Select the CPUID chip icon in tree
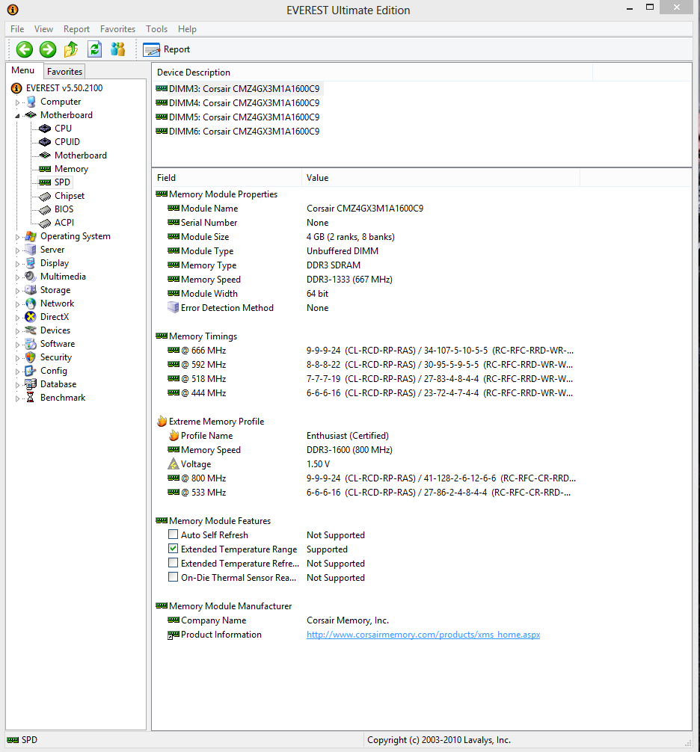 pos(45,142)
